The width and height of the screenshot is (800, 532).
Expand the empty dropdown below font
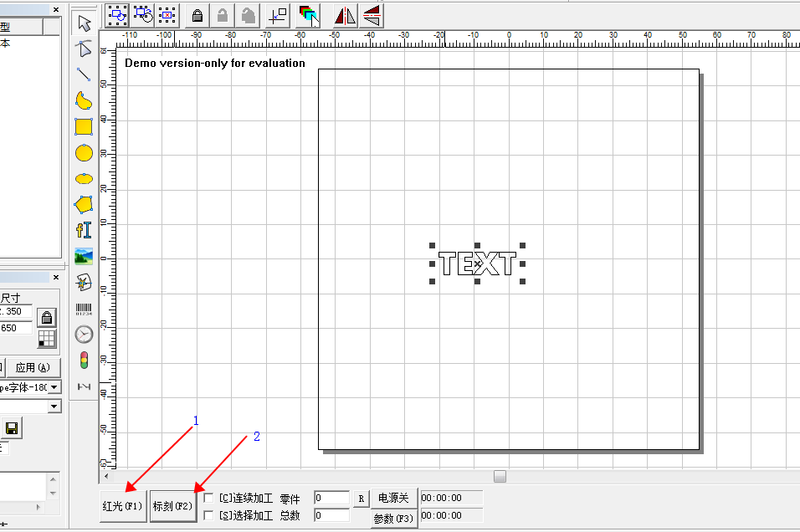pyautogui.click(x=54, y=407)
